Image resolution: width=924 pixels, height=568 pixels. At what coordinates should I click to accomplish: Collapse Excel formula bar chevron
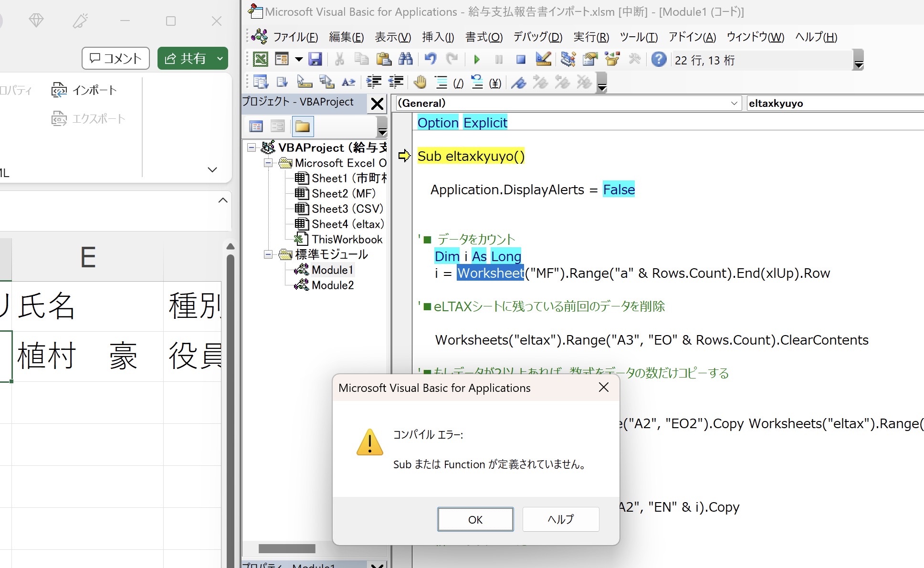tap(222, 200)
